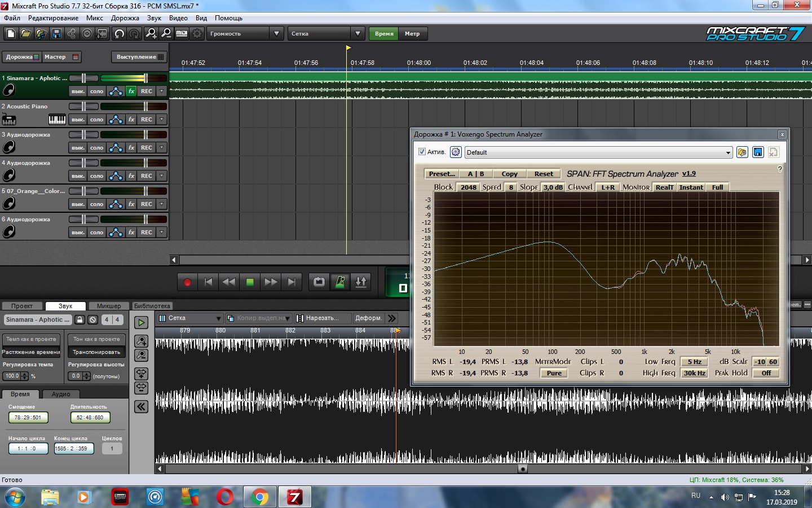
Task: Select Время timeline mode
Action: [384, 34]
